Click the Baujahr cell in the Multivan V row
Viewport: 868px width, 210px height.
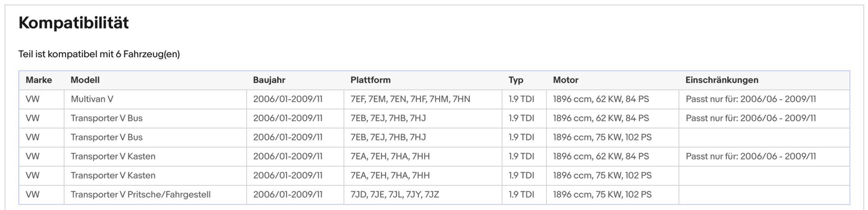(x=288, y=99)
